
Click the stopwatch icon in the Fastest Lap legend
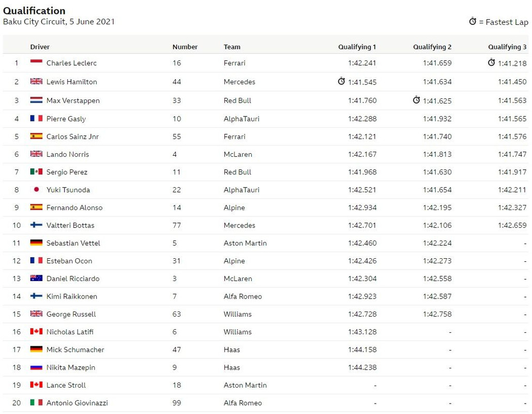pos(473,21)
